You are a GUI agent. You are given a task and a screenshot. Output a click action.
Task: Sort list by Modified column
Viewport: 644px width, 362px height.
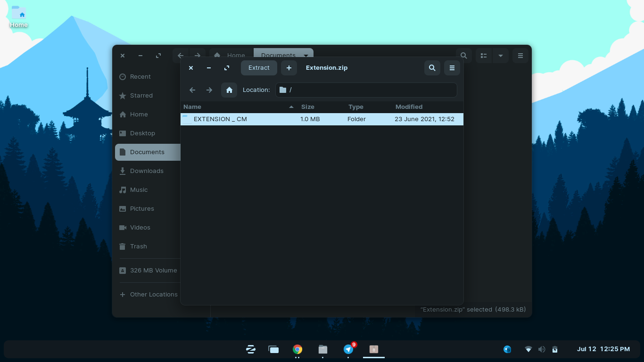coord(409,107)
